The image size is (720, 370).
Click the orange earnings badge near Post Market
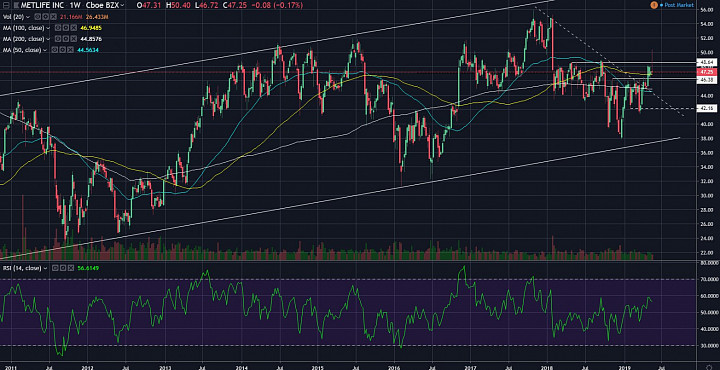tap(654, 5)
